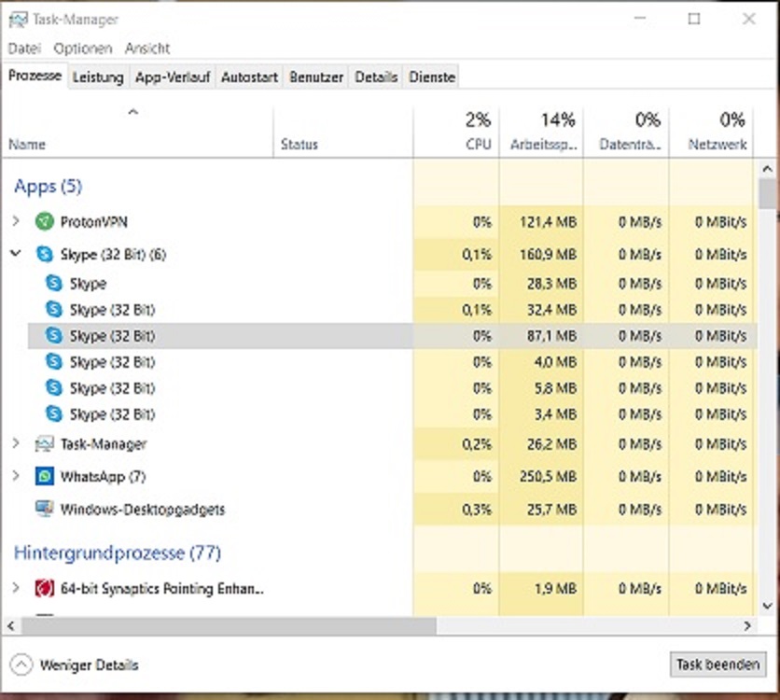Switch to the Leistung tab
This screenshot has height=700, width=780.
98,77
